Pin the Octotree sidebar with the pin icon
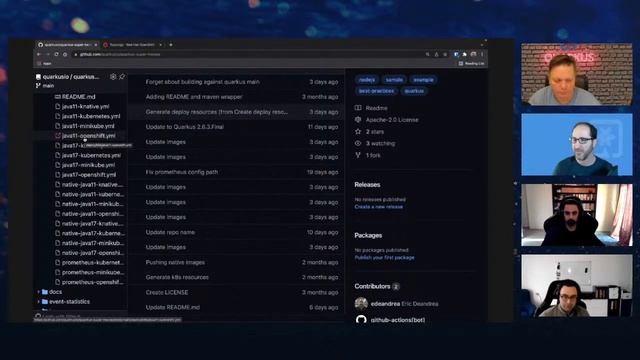 122,76
